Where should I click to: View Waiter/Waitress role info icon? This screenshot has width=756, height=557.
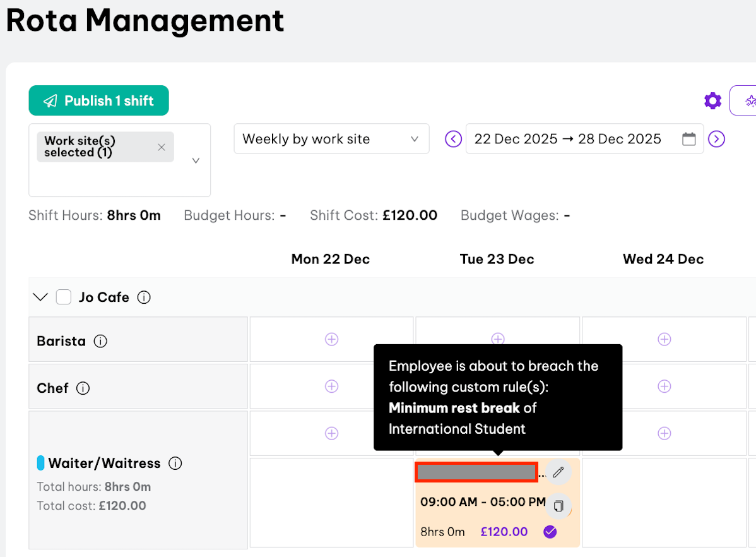point(175,464)
